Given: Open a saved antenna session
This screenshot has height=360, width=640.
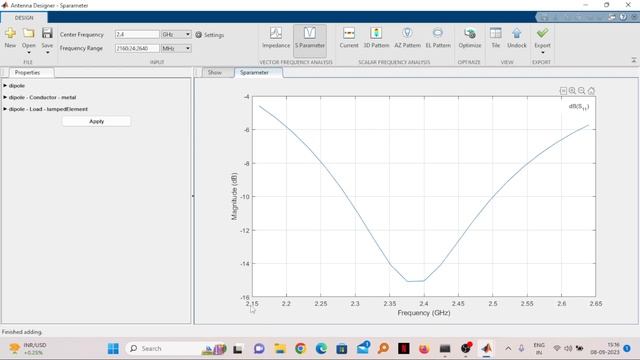Looking at the screenshot, I should [29, 33].
